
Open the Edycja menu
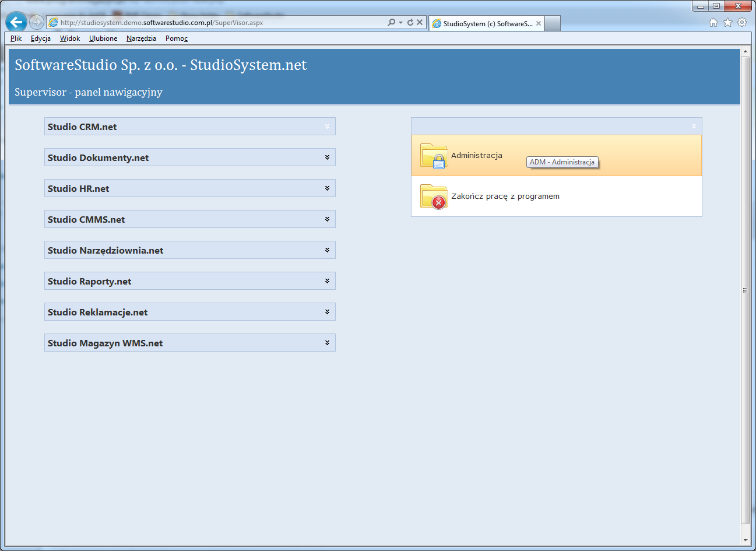41,38
